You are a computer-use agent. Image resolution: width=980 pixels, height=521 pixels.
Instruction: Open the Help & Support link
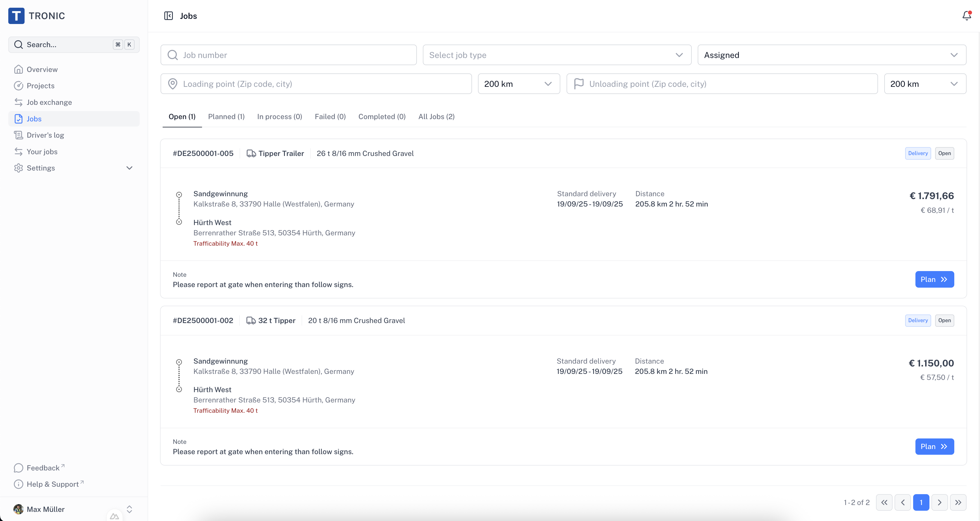(53, 484)
